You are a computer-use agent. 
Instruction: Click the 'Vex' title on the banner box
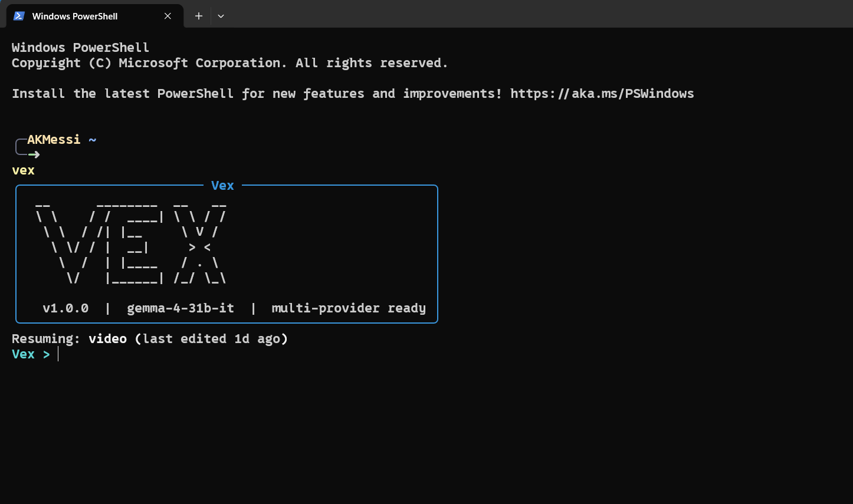(x=222, y=186)
